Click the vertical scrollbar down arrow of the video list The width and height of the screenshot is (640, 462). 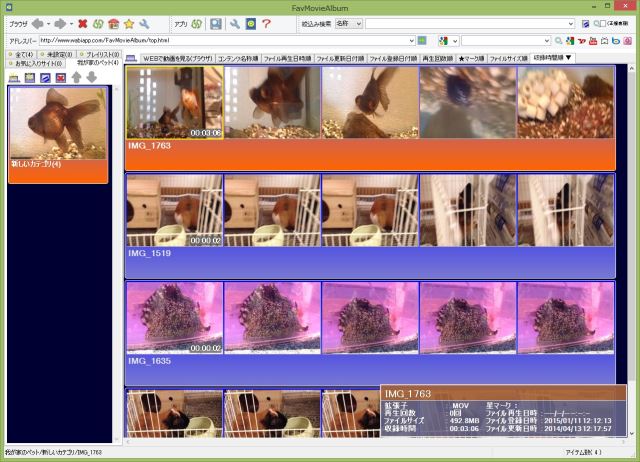click(x=632, y=433)
